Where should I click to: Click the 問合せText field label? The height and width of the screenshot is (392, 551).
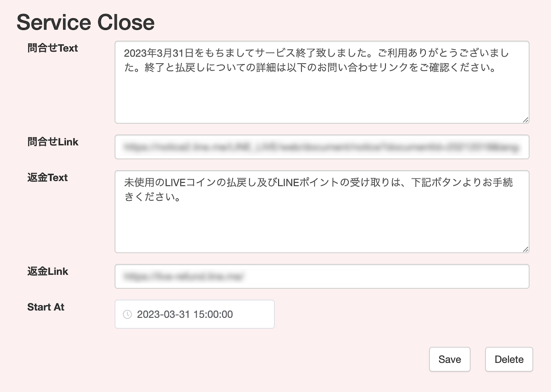[x=53, y=48]
